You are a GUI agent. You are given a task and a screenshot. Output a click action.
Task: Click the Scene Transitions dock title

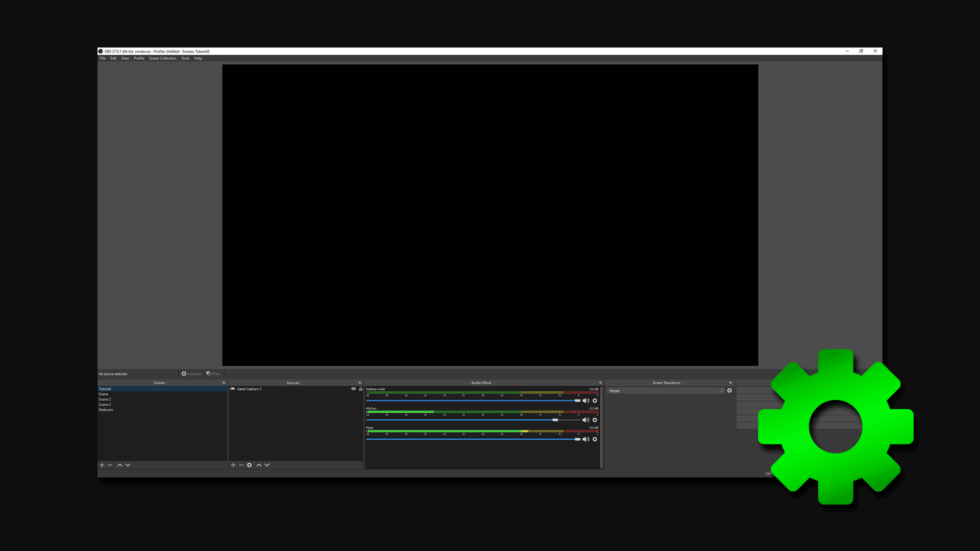click(x=667, y=383)
